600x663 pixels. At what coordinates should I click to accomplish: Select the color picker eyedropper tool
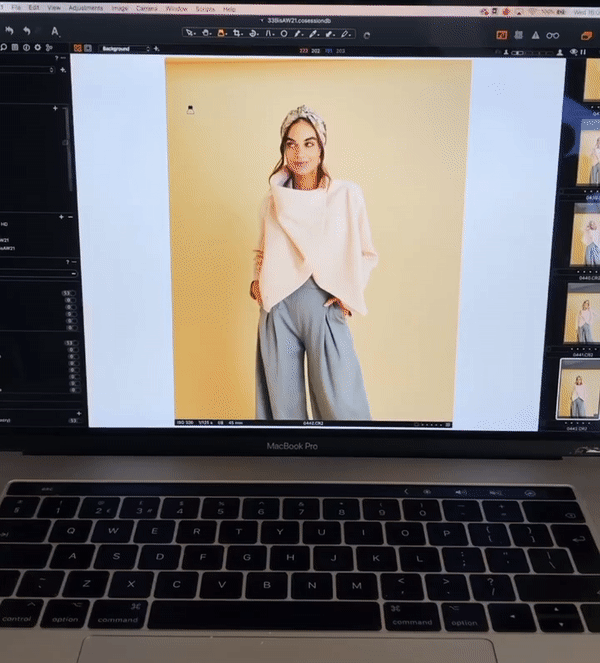point(314,34)
